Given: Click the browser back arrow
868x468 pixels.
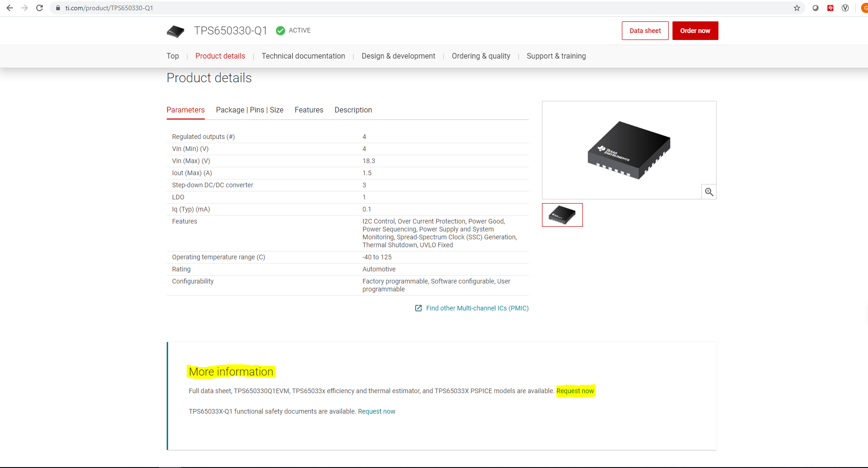Looking at the screenshot, I should pyautogui.click(x=10, y=8).
